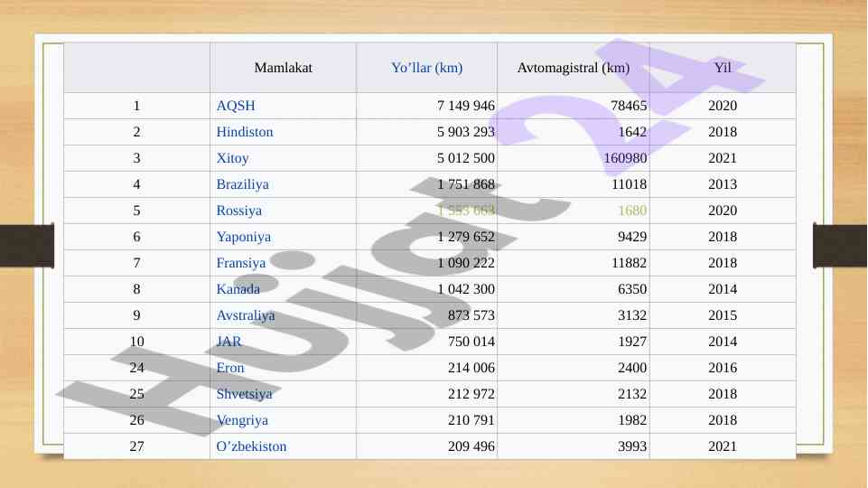Select the Mamlakat column header
This screenshot has height=488, width=868.
(x=283, y=68)
